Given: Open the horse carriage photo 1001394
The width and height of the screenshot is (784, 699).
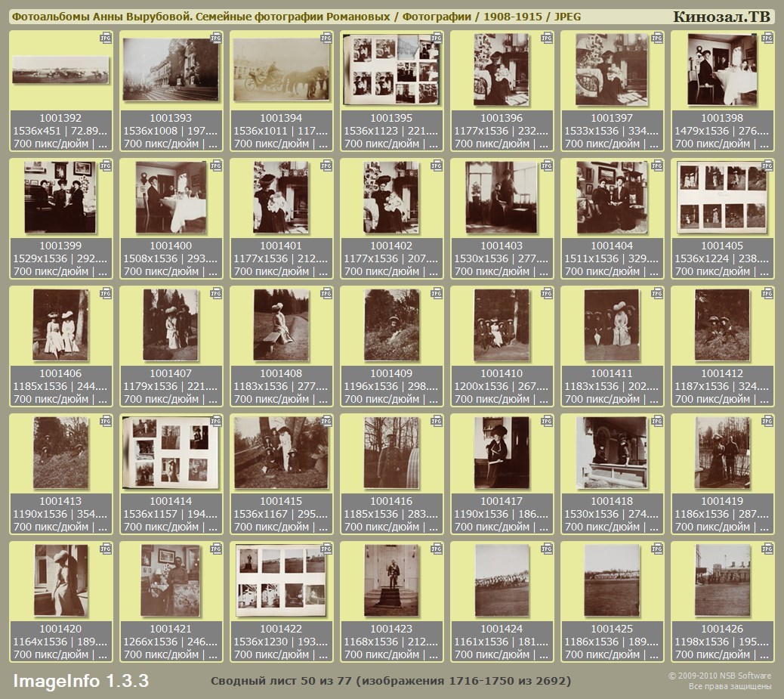Looking at the screenshot, I should [281, 70].
